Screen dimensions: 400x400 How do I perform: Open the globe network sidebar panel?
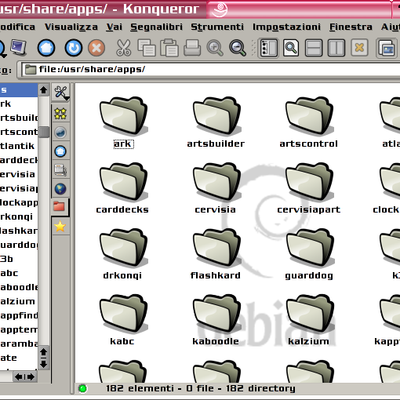click(x=60, y=189)
